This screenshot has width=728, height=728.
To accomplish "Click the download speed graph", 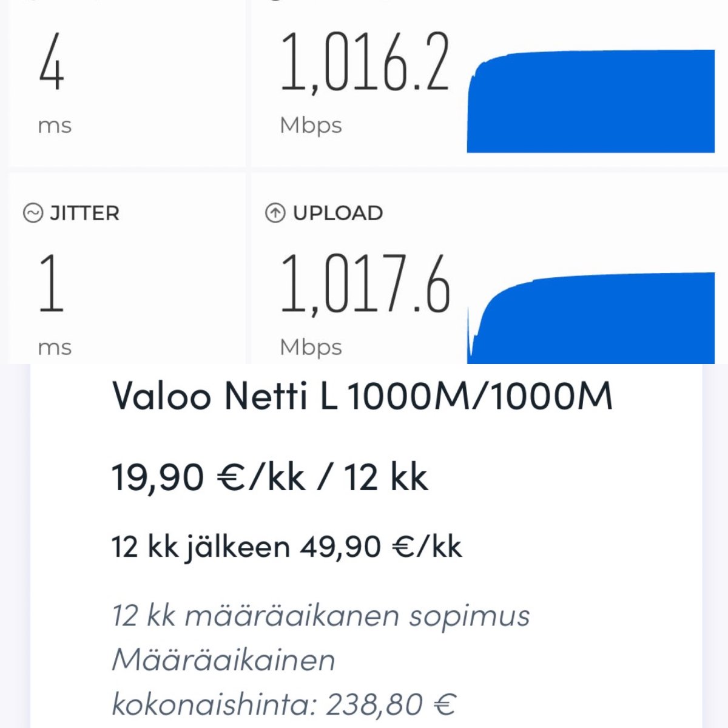I will pos(591,102).
